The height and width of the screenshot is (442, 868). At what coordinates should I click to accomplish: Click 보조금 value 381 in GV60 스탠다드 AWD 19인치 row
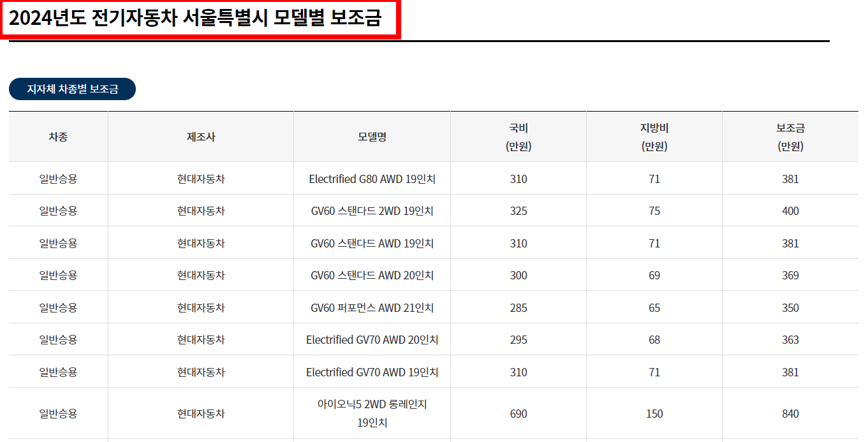pyautogui.click(x=790, y=244)
